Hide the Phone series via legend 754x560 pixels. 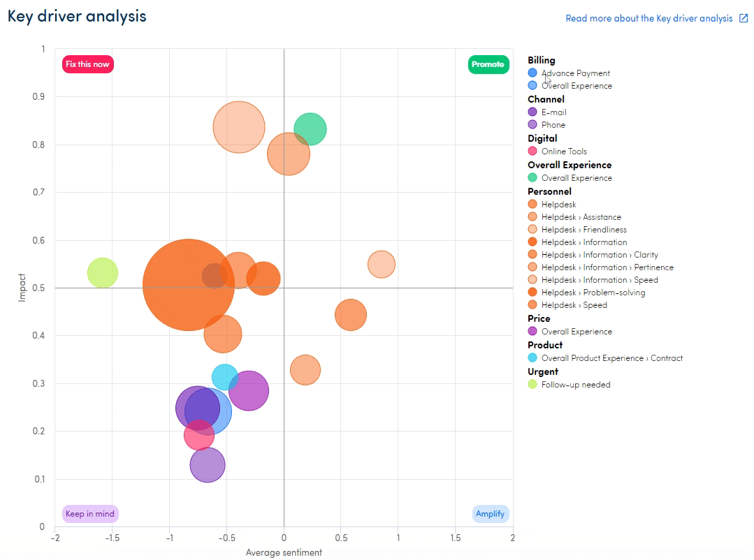(x=553, y=125)
